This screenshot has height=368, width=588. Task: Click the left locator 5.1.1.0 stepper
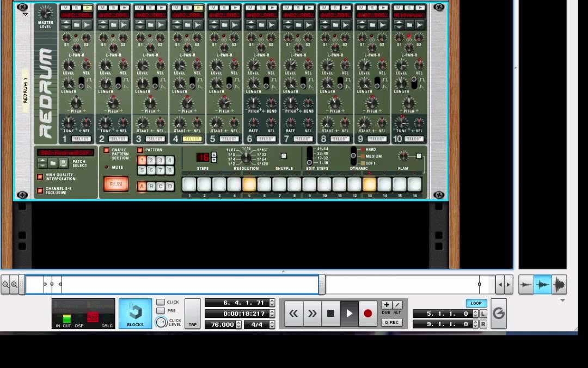click(x=475, y=314)
